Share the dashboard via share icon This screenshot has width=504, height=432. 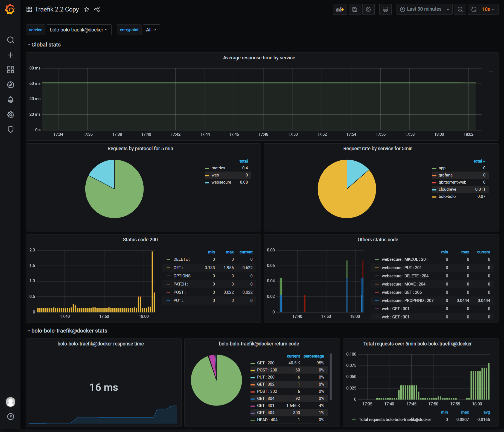click(97, 9)
